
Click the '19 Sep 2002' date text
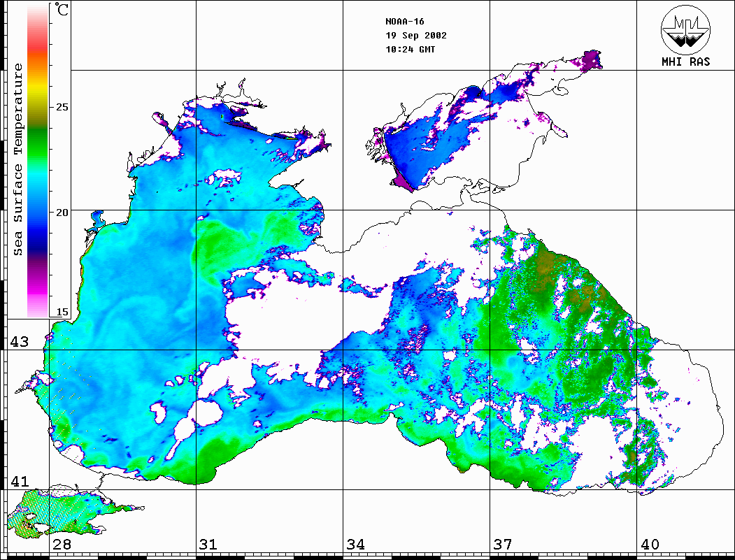416,36
